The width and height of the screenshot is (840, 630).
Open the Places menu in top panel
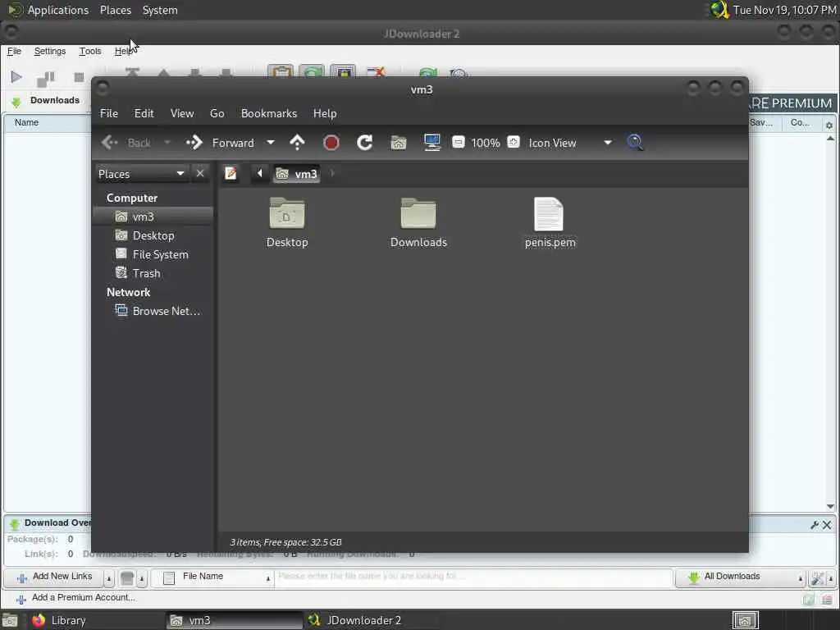[115, 10]
